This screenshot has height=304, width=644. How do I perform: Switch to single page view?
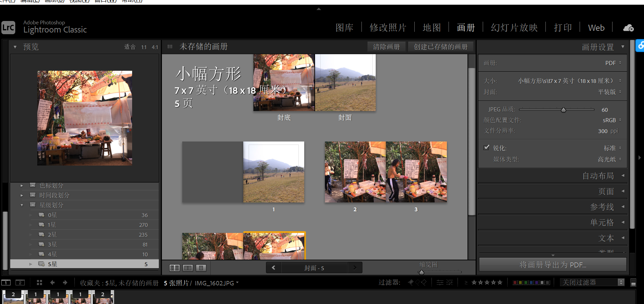point(201,268)
